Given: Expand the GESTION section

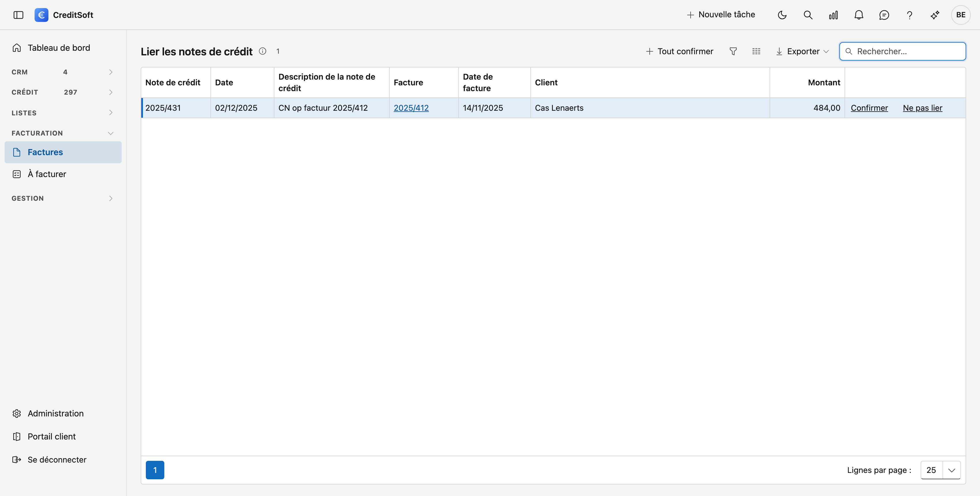Looking at the screenshot, I should 63,198.
